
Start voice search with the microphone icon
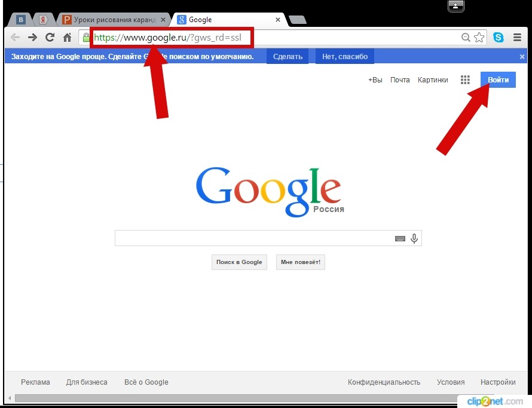click(x=414, y=238)
